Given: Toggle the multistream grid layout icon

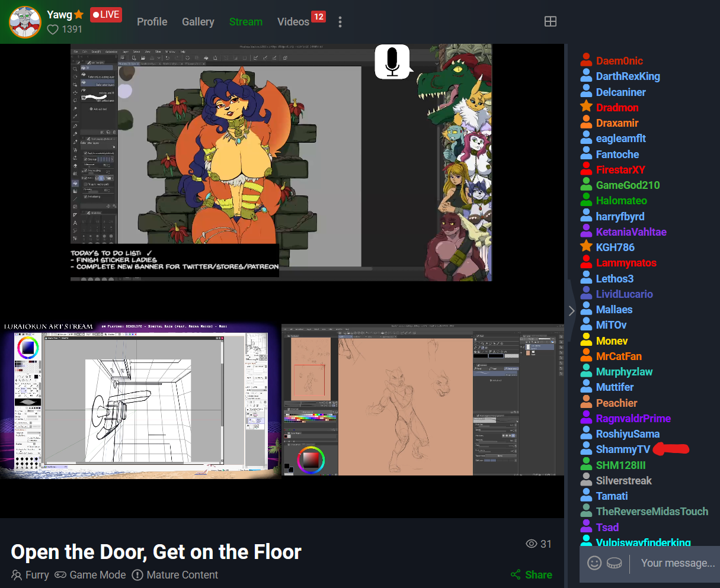Looking at the screenshot, I should coord(551,21).
